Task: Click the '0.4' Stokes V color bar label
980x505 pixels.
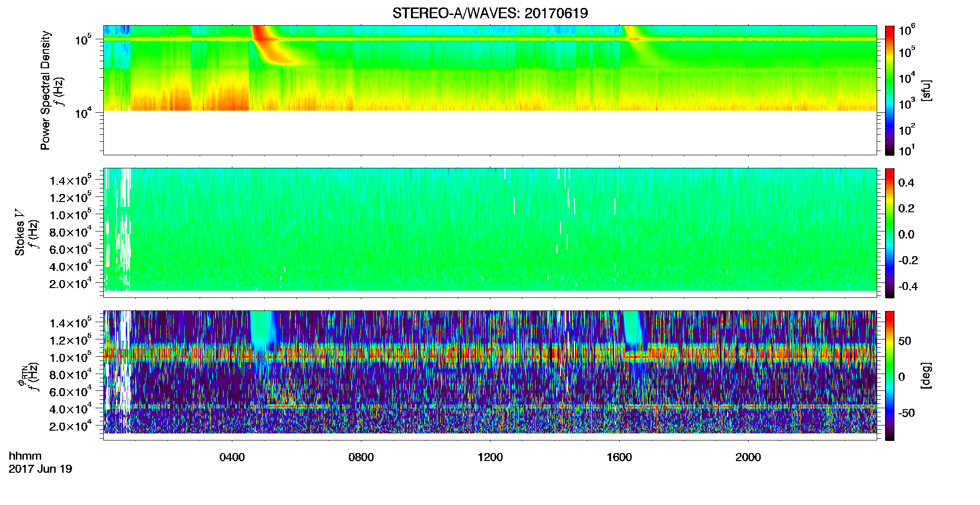Action: point(906,183)
